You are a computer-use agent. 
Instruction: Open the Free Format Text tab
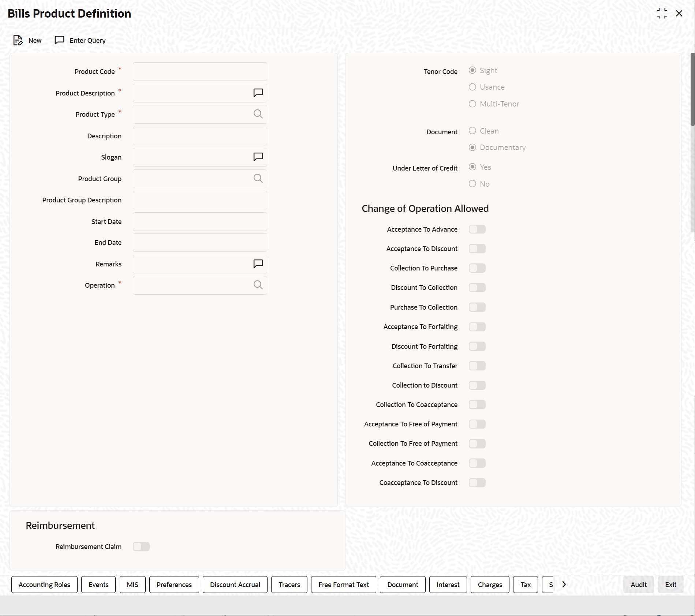click(x=344, y=585)
